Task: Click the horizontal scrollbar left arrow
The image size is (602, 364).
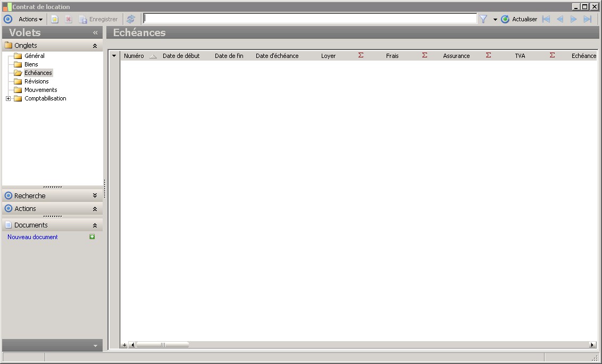Action: pyautogui.click(x=132, y=345)
